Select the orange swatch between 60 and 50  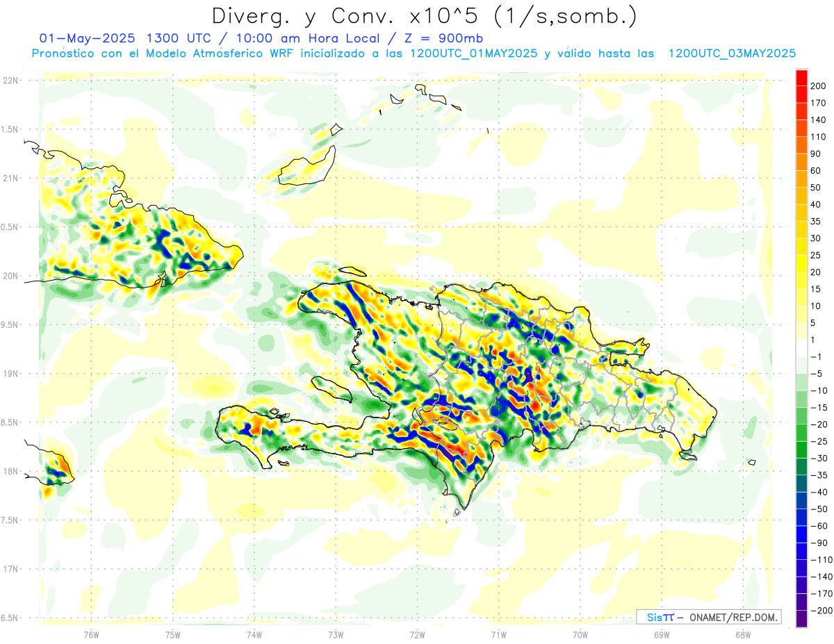coord(801,179)
